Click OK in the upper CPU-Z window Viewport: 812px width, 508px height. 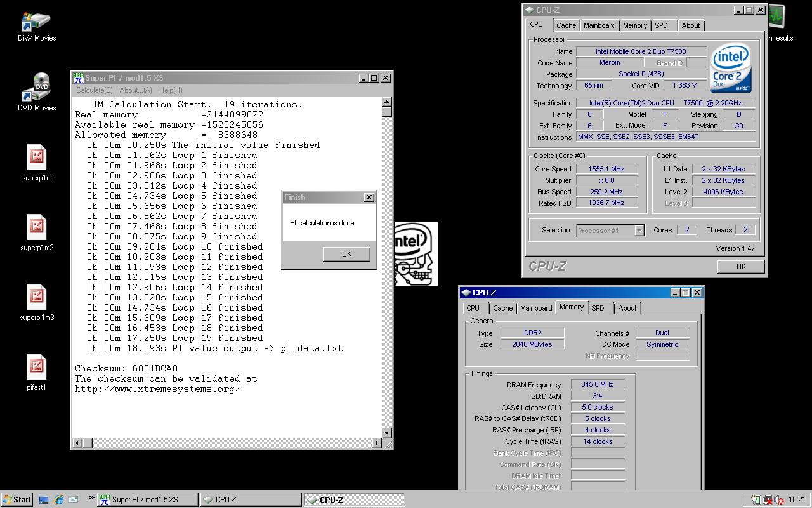741,267
